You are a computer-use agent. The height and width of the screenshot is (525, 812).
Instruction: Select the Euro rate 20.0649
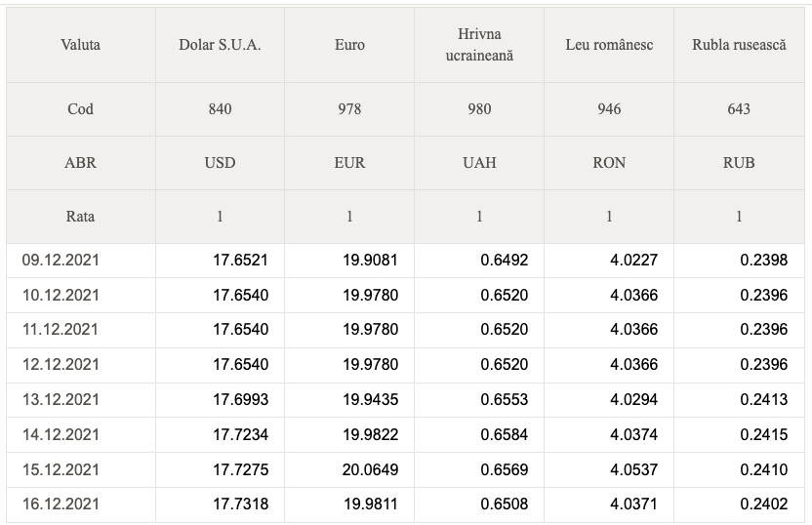tap(370, 469)
